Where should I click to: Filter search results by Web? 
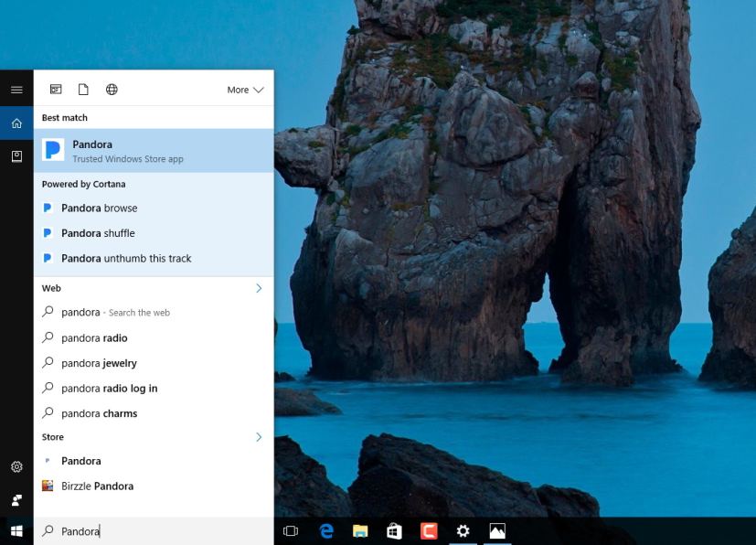(x=112, y=89)
